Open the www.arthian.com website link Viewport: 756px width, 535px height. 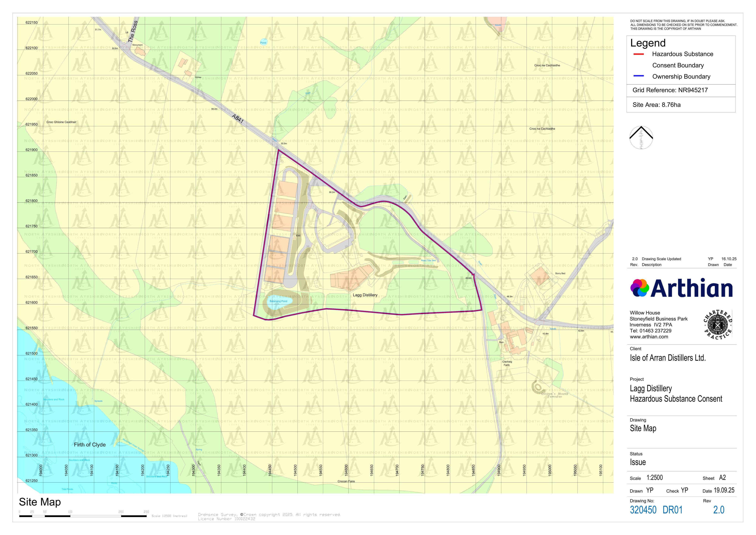click(x=649, y=337)
